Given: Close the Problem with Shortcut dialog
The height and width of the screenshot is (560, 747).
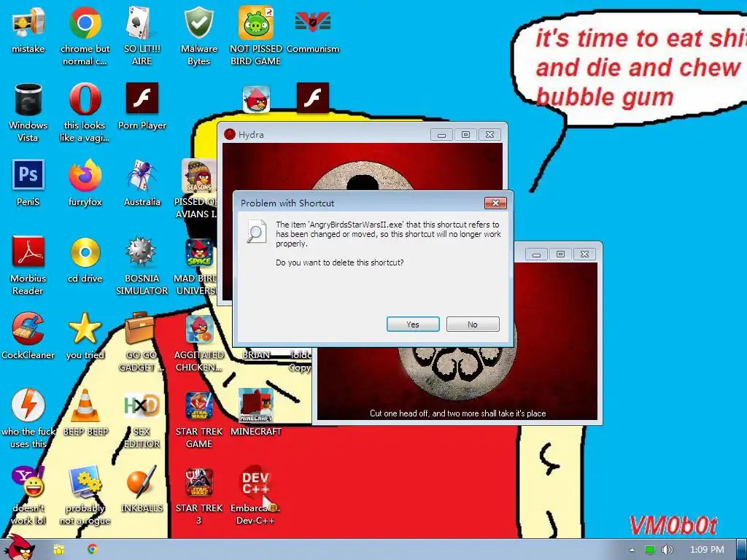Looking at the screenshot, I should coord(495,203).
